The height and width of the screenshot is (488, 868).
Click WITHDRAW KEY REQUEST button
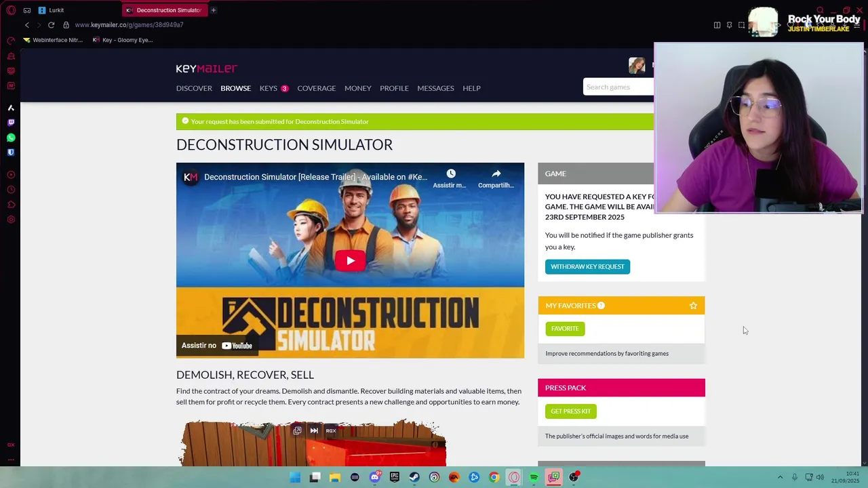(587, 266)
